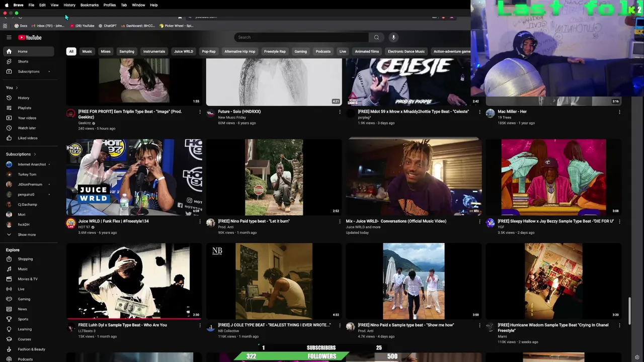Select the Juice WRLD filter chip

pyautogui.click(x=183, y=51)
